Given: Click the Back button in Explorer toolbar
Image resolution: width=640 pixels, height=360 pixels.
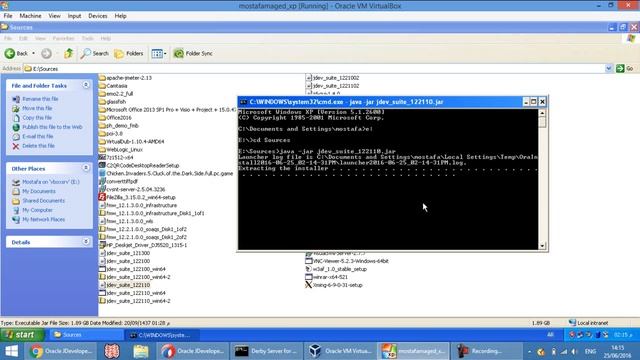Looking at the screenshot, I should click(x=16, y=53).
